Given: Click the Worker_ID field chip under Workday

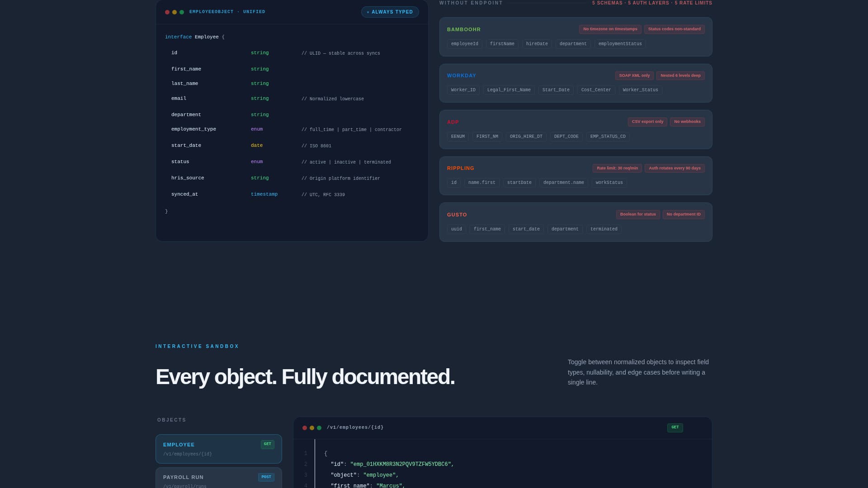Looking at the screenshot, I should 463,89.
